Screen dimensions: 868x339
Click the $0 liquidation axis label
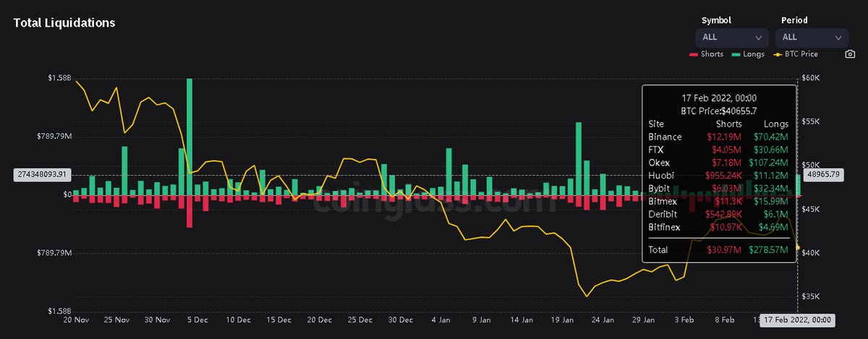66,195
